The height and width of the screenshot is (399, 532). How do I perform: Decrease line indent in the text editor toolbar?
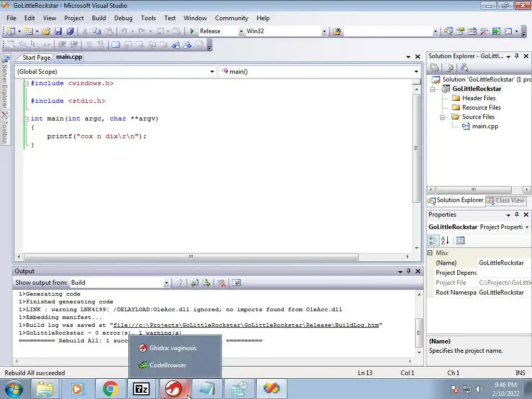62,45
